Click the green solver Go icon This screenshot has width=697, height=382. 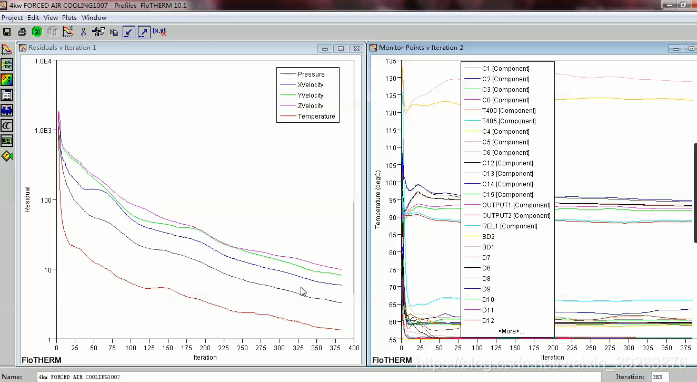37,32
